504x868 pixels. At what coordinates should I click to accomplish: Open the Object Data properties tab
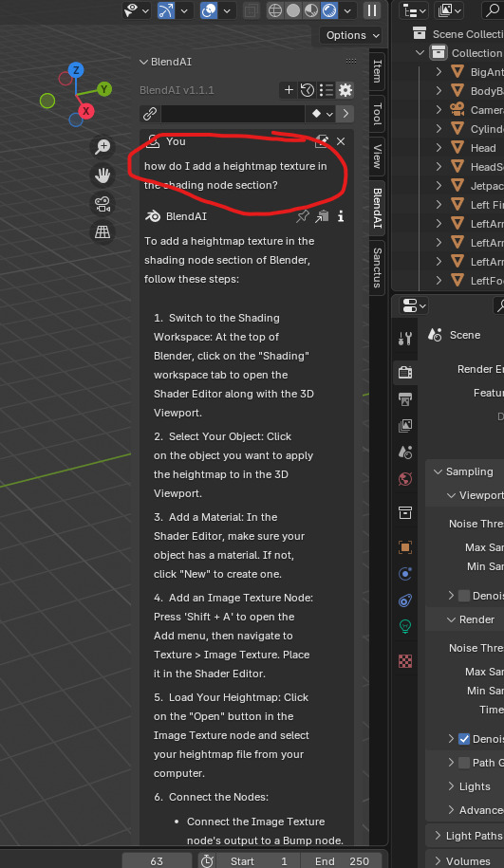tap(405, 627)
